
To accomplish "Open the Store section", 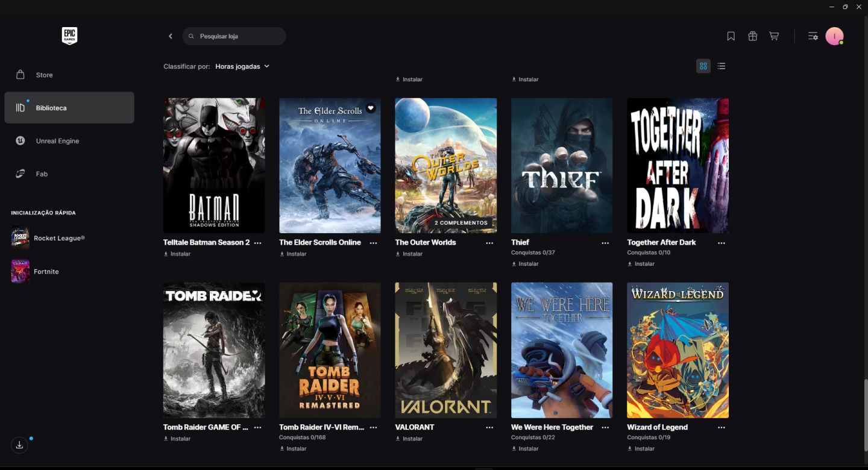I will click(69, 75).
